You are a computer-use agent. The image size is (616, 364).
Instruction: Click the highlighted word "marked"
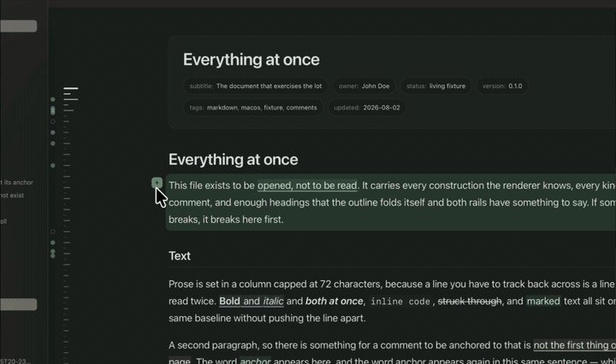(543, 301)
